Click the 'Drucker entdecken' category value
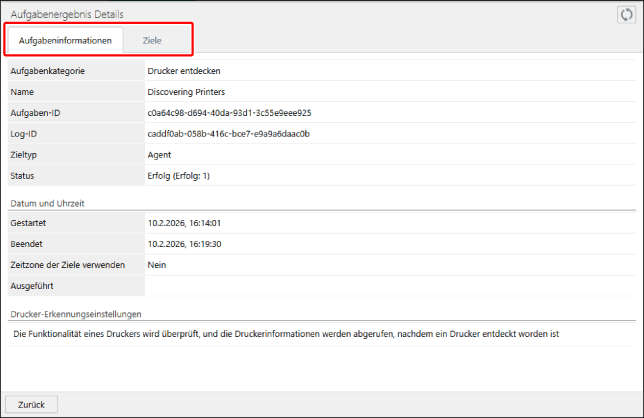This screenshot has width=644, height=418. pos(184,71)
